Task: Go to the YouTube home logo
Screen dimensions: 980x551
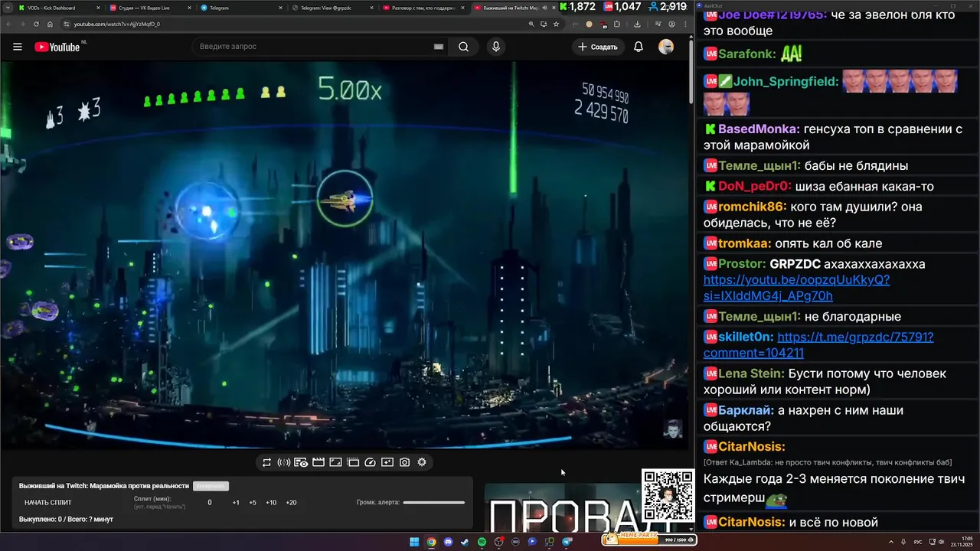Action: pyautogui.click(x=57, y=47)
